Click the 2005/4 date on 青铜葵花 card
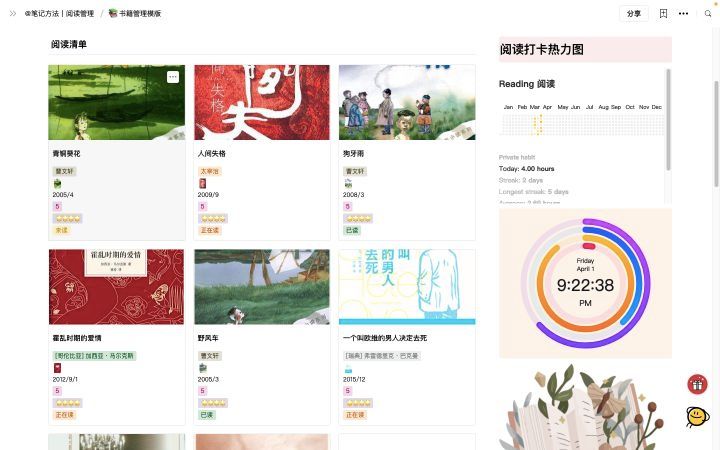 pos(63,195)
